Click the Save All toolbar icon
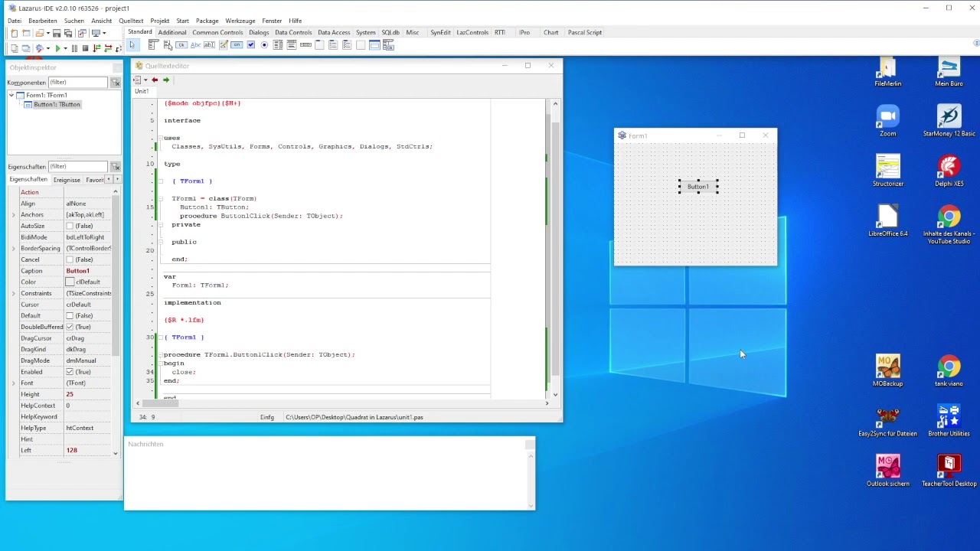The width and height of the screenshot is (980, 551). 67,33
